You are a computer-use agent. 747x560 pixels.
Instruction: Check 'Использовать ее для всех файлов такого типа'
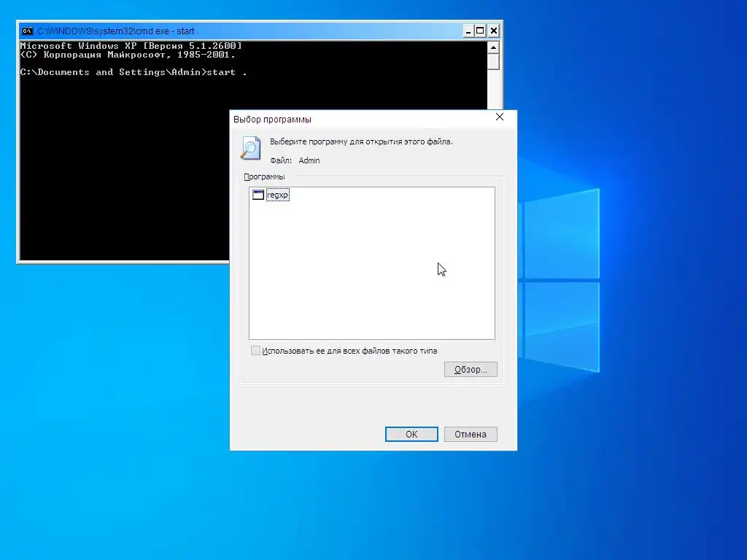[256, 351]
